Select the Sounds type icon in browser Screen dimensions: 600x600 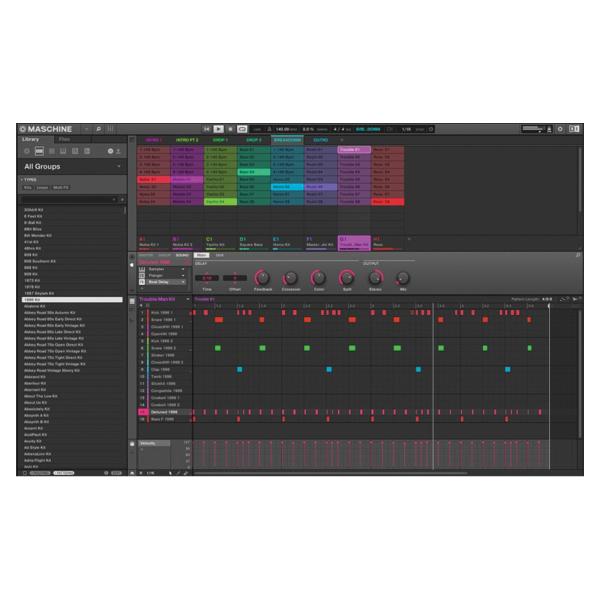click(x=51, y=151)
